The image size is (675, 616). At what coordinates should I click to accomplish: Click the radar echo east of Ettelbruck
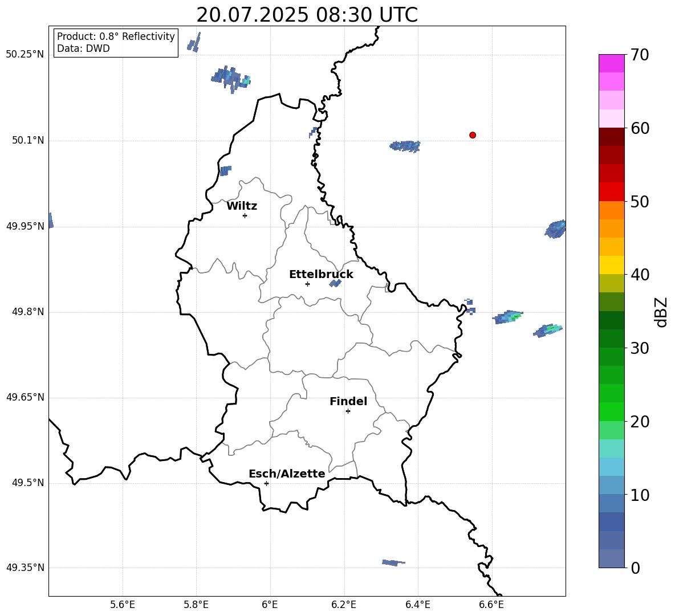tap(335, 283)
